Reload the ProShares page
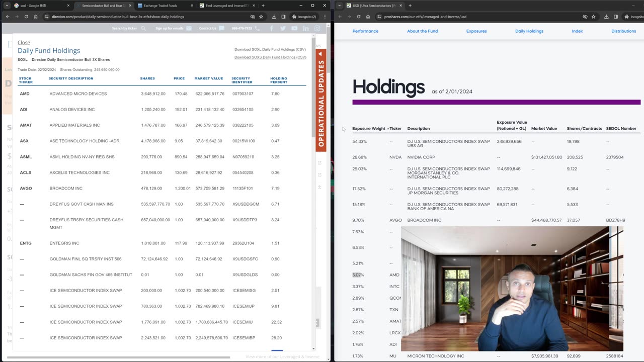The width and height of the screenshot is (644, 362). pyautogui.click(x=358, y=17)
